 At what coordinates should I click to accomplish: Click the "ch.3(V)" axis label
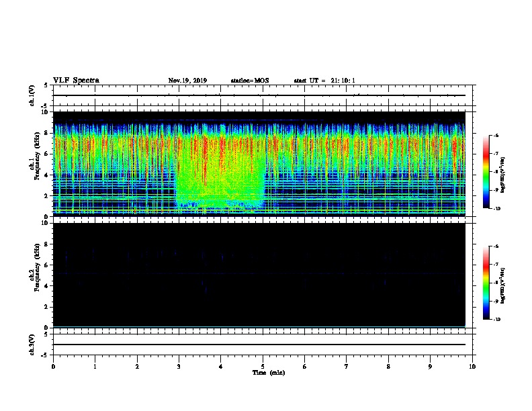tap(32, 345)
